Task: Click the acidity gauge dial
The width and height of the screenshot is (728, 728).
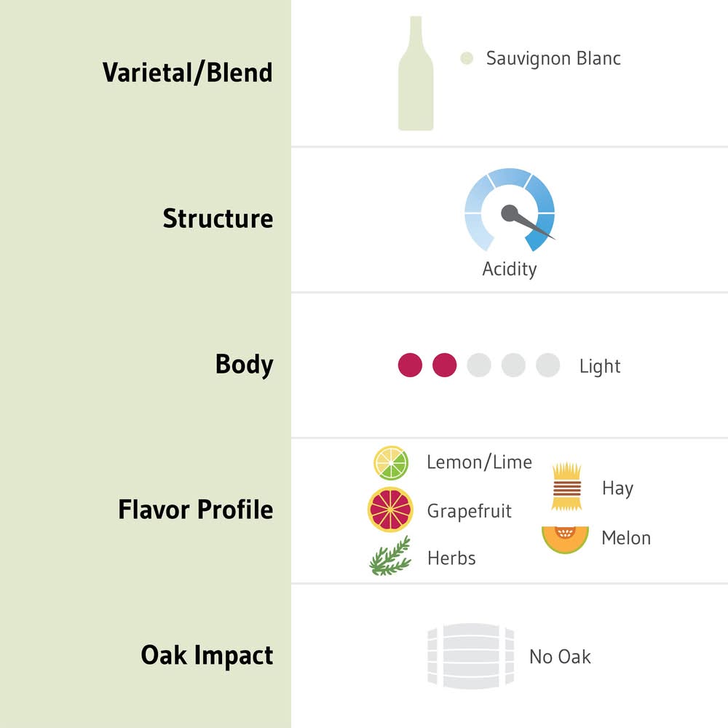Action: [x=510, y=213]
